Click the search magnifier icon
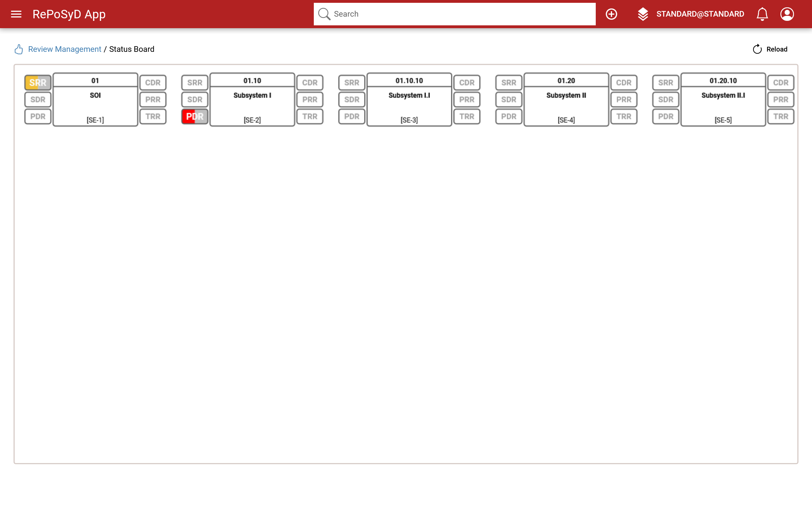The width and height of the screenshot is (812, 507). pos(324,14)
